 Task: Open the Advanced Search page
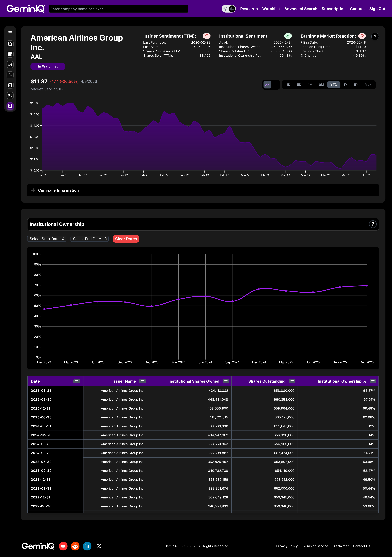(301, 9)
